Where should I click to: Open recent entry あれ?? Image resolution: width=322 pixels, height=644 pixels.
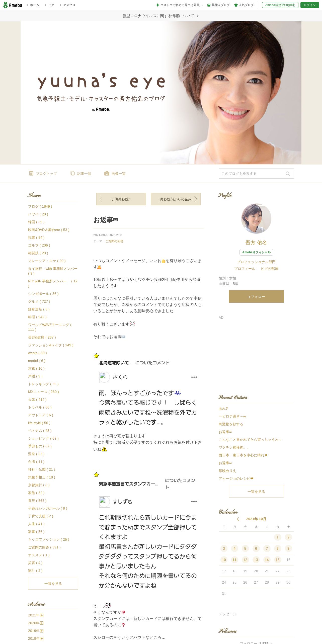[223, 409]
